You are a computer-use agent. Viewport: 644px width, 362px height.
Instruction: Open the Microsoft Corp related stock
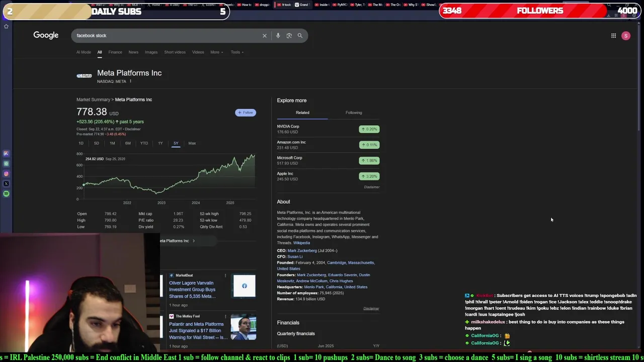tap(328, 160)
